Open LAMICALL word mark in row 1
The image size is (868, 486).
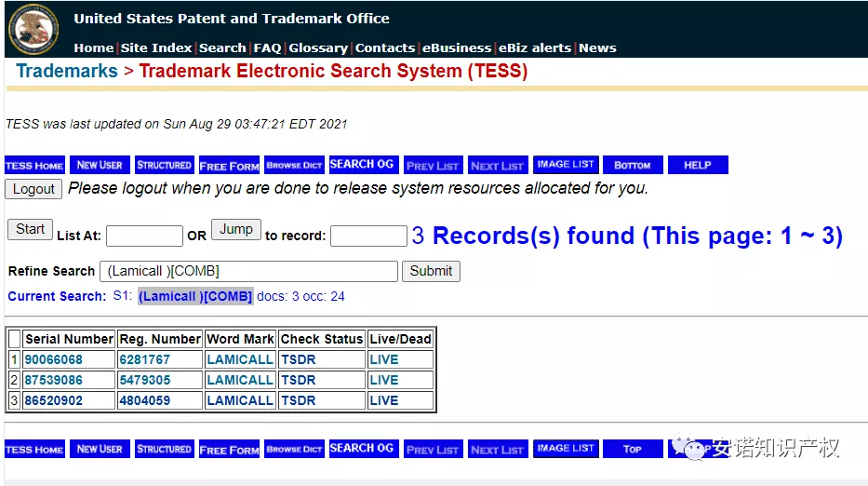[240, 359]
